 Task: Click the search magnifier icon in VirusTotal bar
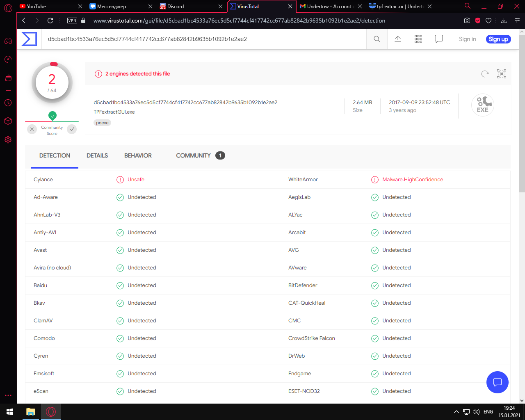coord(377,39)
